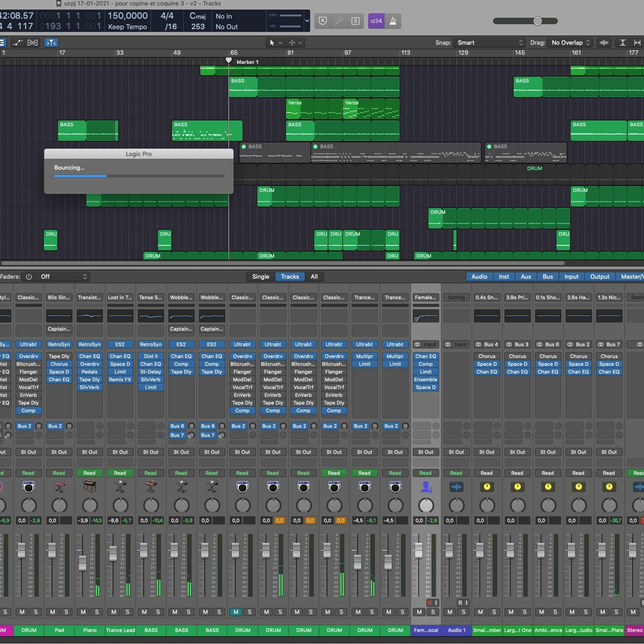
Task: Open LCD display mode chevron menu
Action: click(307, 21)
